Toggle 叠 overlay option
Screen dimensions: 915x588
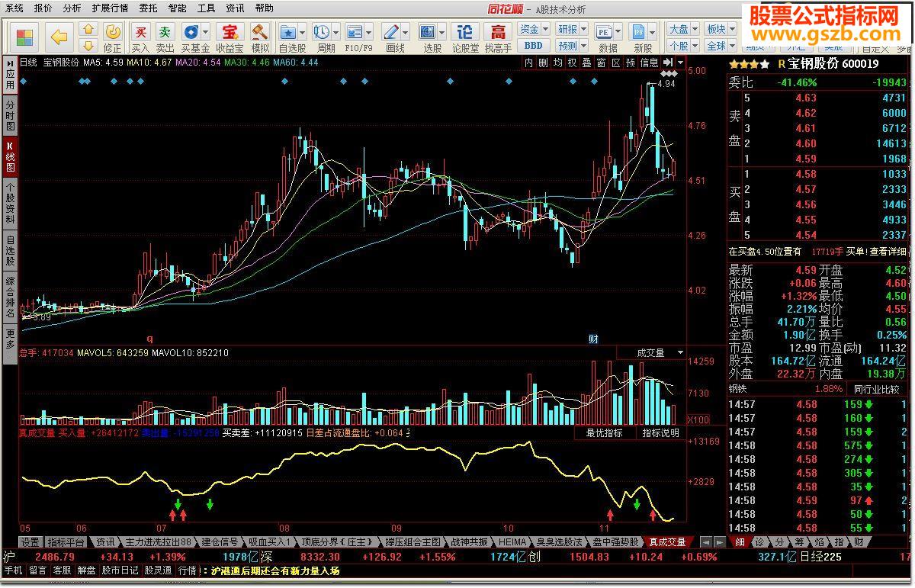[586, 63]
